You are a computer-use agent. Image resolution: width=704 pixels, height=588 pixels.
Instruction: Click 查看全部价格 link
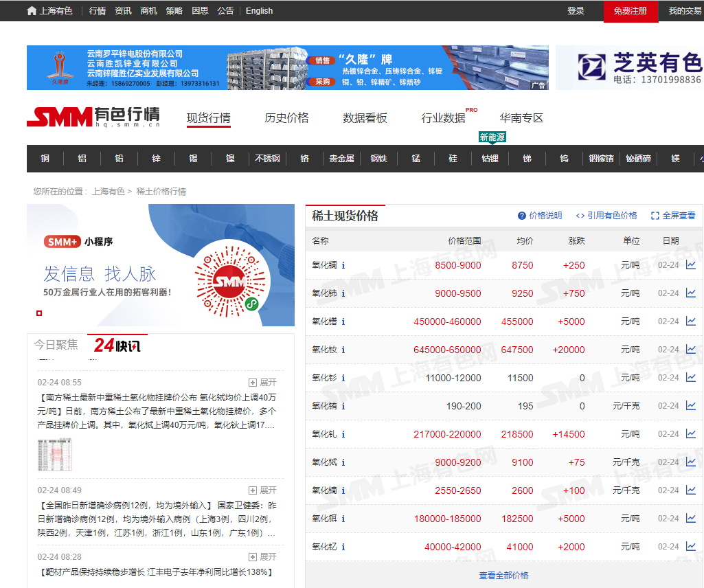(x=503, y=576)
